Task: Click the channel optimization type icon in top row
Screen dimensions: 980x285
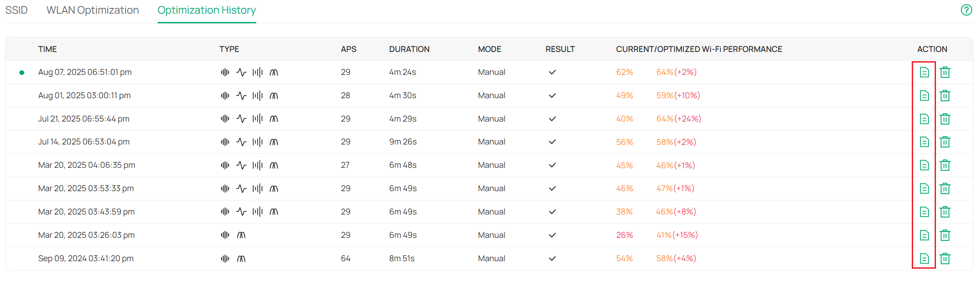Action: pos(225,72)
